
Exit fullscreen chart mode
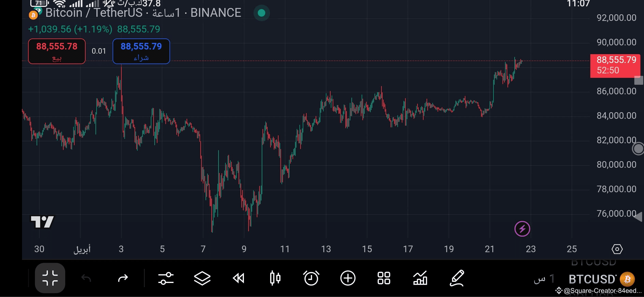[x=50, y=278]
